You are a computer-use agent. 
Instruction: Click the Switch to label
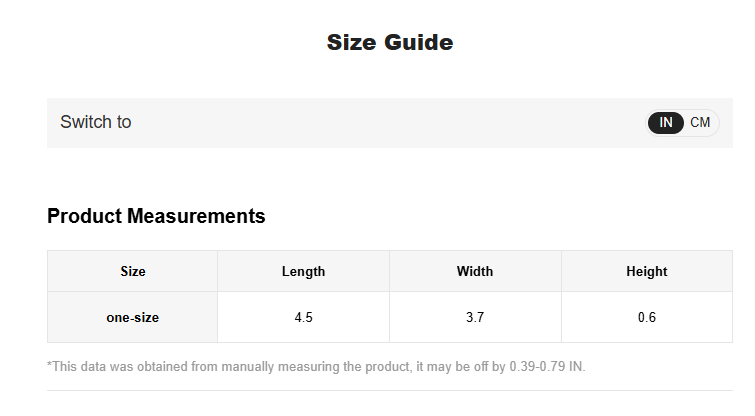tap(95, 122)
